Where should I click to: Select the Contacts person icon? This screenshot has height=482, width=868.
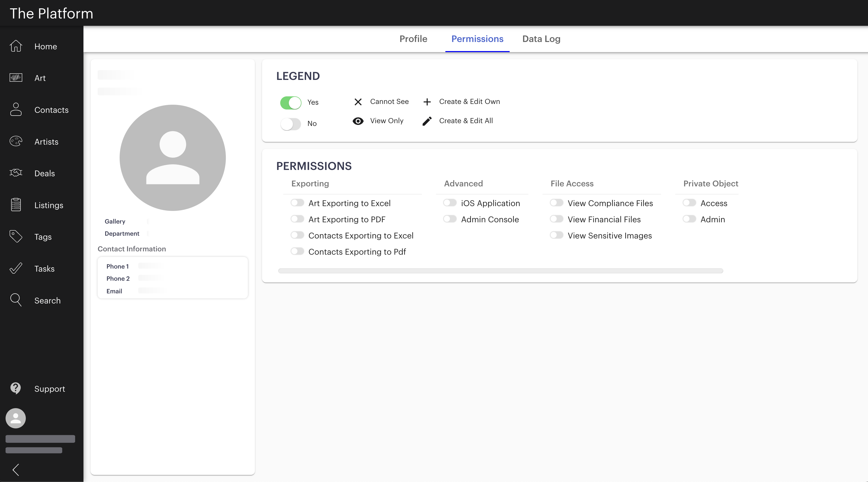pyautogui.click(x=16, y=109)
